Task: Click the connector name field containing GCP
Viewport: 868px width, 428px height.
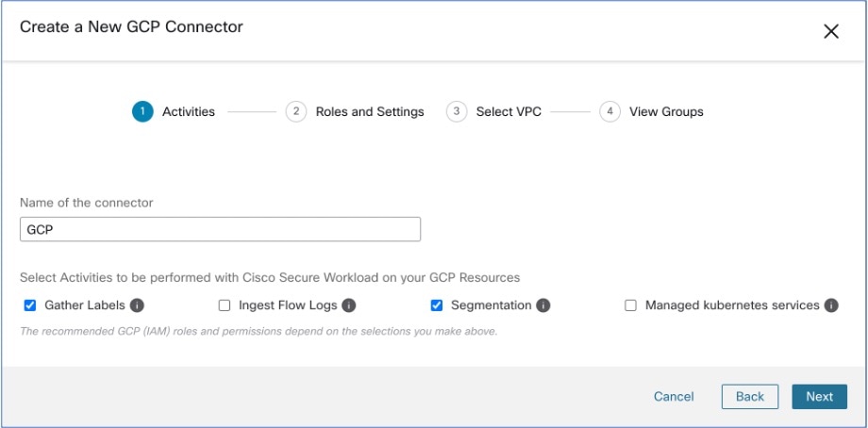Action: tap(221, 229)
